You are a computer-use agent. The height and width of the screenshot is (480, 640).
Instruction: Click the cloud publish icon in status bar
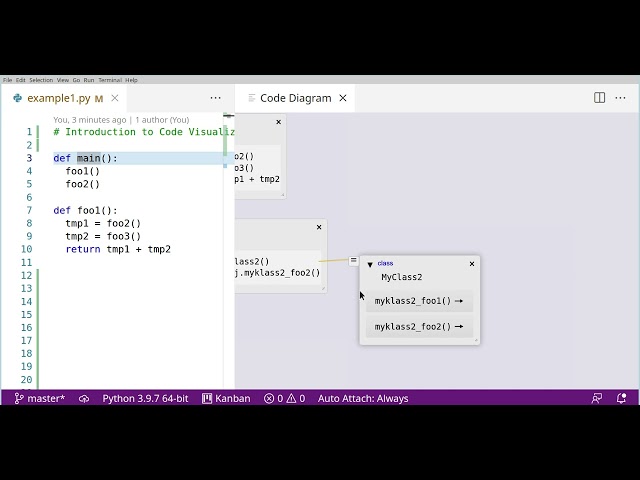pos(84,399)
